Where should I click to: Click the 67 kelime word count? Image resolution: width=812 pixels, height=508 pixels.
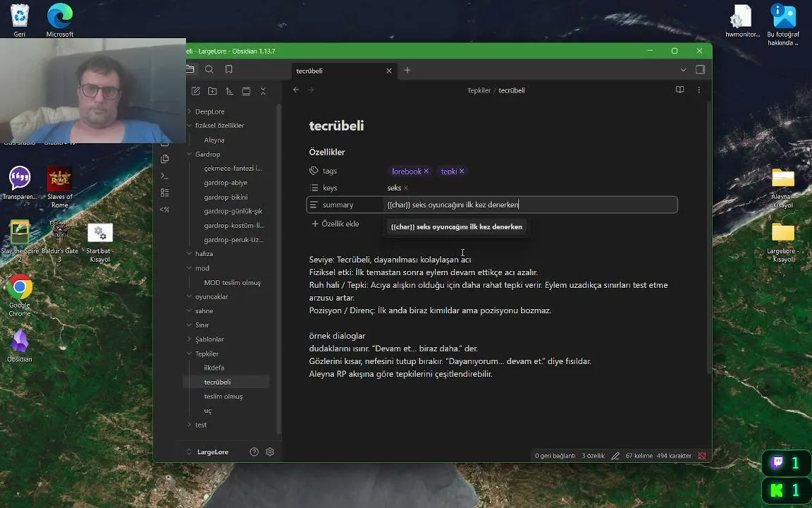tap(639, 456)
